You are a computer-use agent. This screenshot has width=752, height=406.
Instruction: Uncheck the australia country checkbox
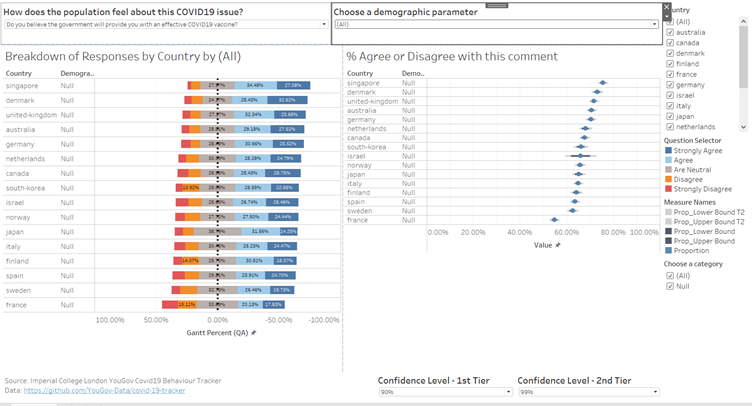click(x=669, y=32)
